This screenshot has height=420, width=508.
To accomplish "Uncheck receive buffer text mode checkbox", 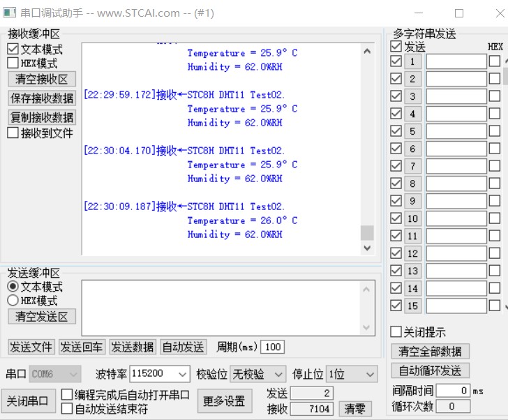I will (13, 49).
